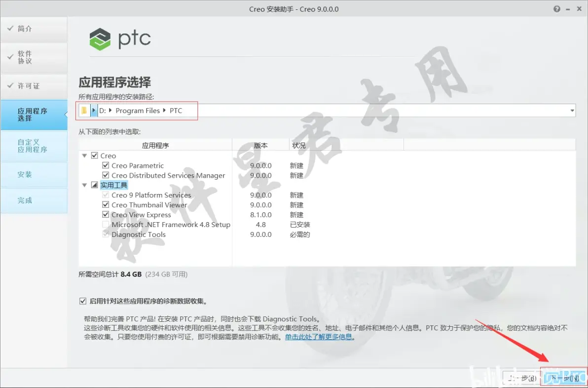Disable diagnostic data collection checkbox
The height and width of the screenshot is (388, 588).
83,301
